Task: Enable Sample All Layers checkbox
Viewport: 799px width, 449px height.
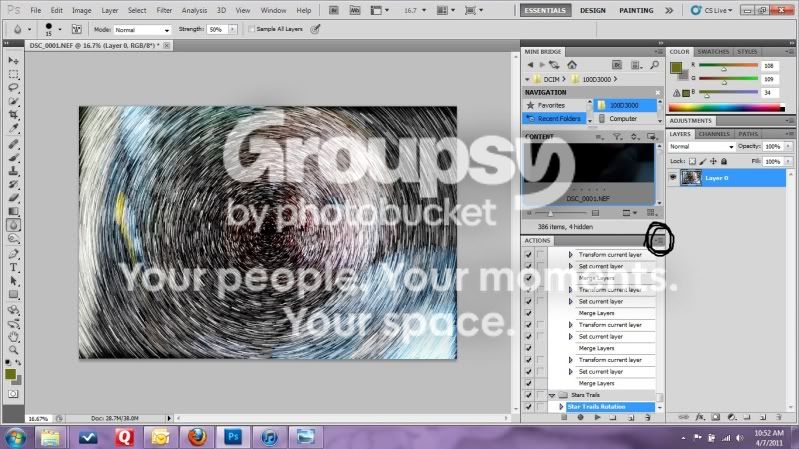Action: (251, 29)
